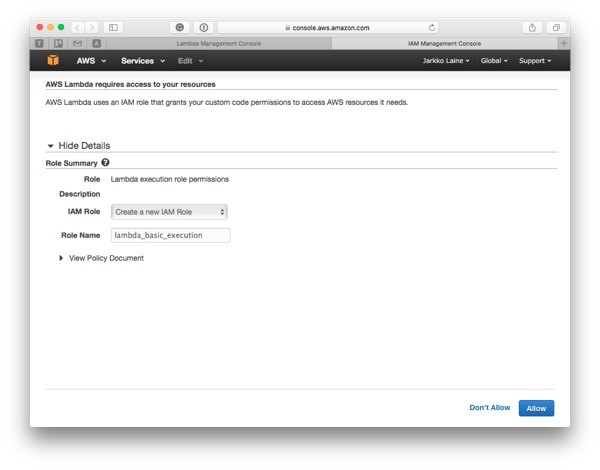Click the Allow button
Image resolution: width=600 pixels, height=470 pixels.
536,408
